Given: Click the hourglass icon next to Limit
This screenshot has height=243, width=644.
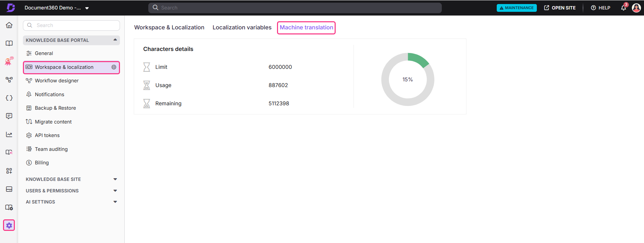Looking at the screenshot, I should click(147, 67).
